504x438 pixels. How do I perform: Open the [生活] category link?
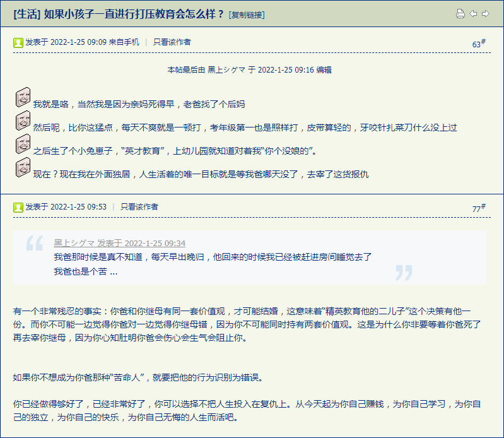click(x=27, y=14)
